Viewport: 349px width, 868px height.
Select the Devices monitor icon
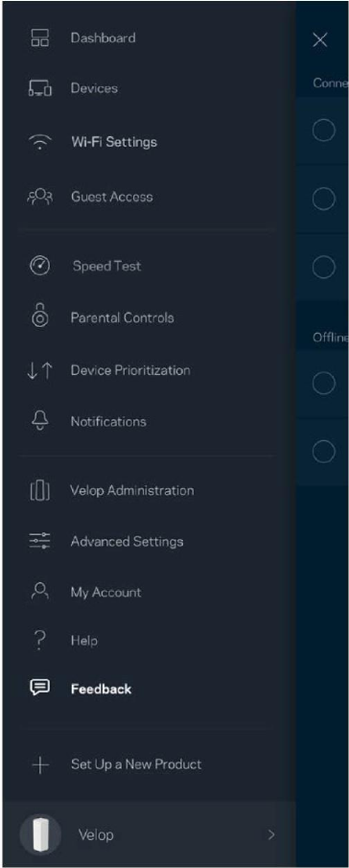[39, 88]
